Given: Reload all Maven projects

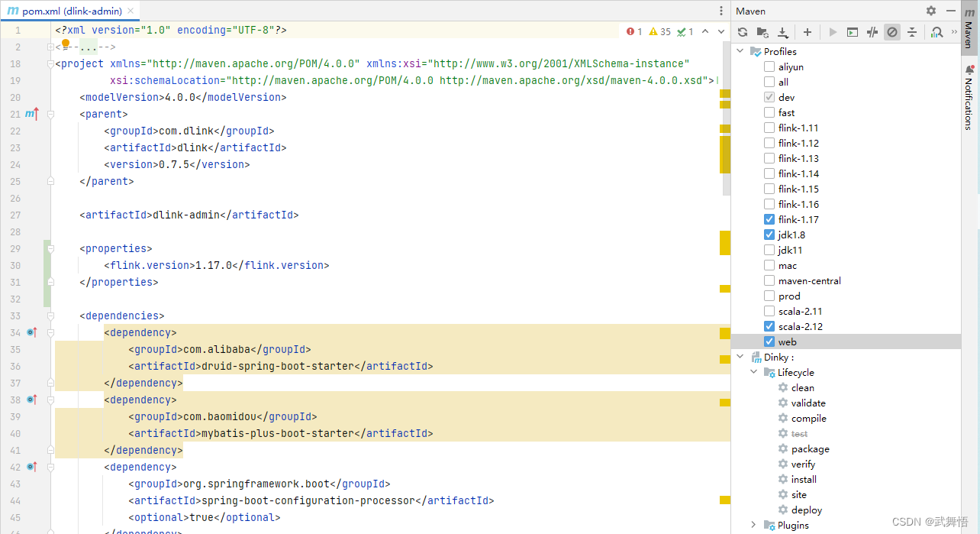Looking at the screenshot, I should pyautogui.click(x=743, y=31).
